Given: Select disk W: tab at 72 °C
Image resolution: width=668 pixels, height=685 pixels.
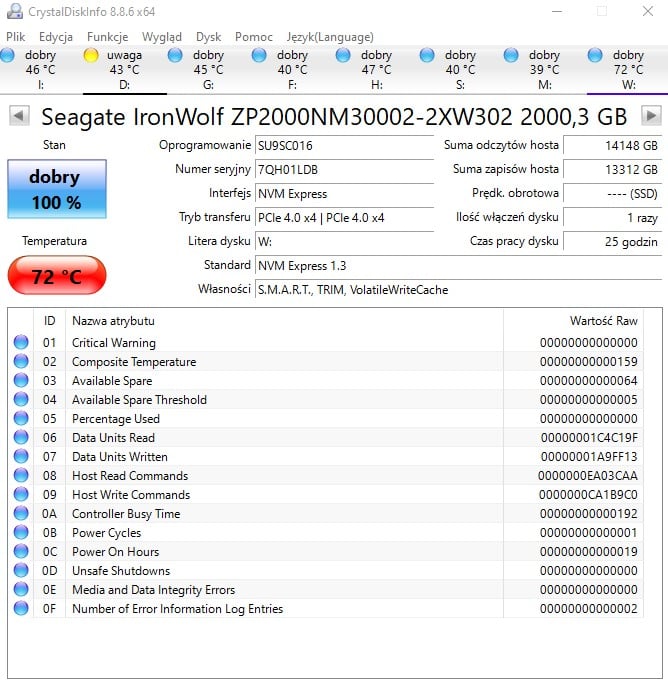Looking at the screenshot, I should [628, 69].
